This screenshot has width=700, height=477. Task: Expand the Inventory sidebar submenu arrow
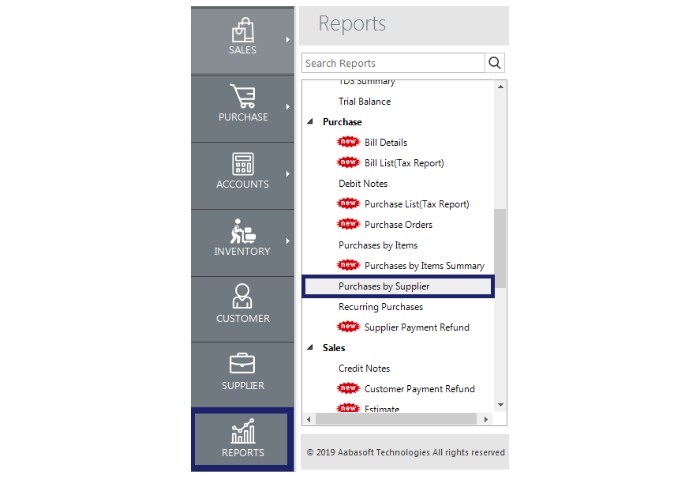tap(288, 241)
